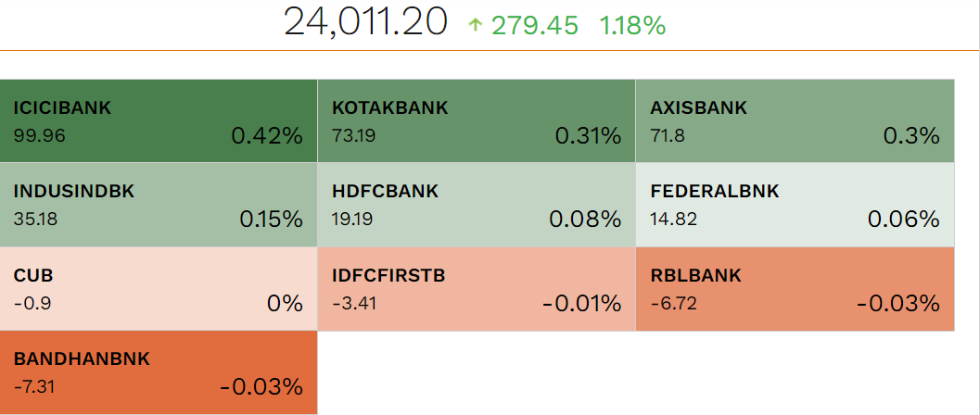Click the -0.03% value on BANDHANBNK
Image resolution: width=980 pixels, height=415 pixels.
pyautogui.click(x=261, y=387)
